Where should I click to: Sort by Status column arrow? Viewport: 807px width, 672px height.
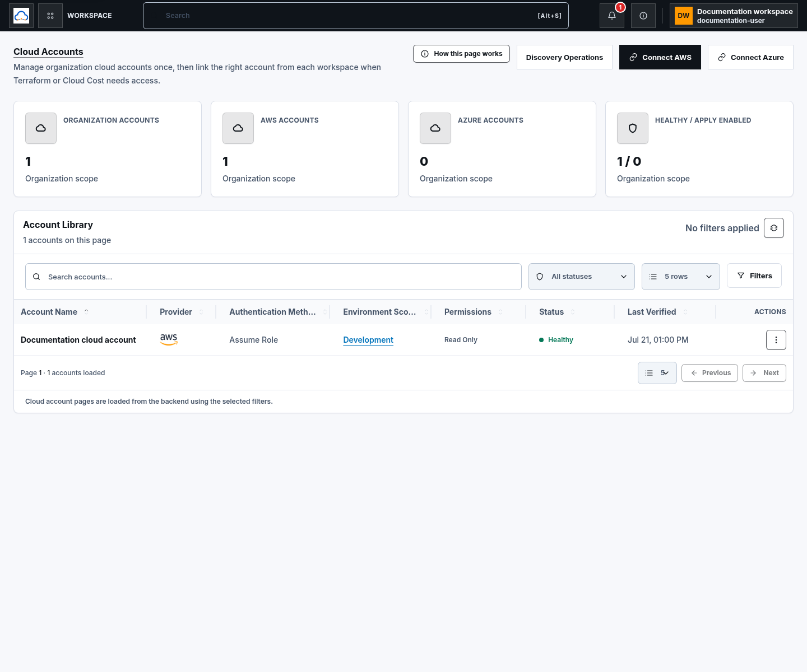click(x=573, y=312)
